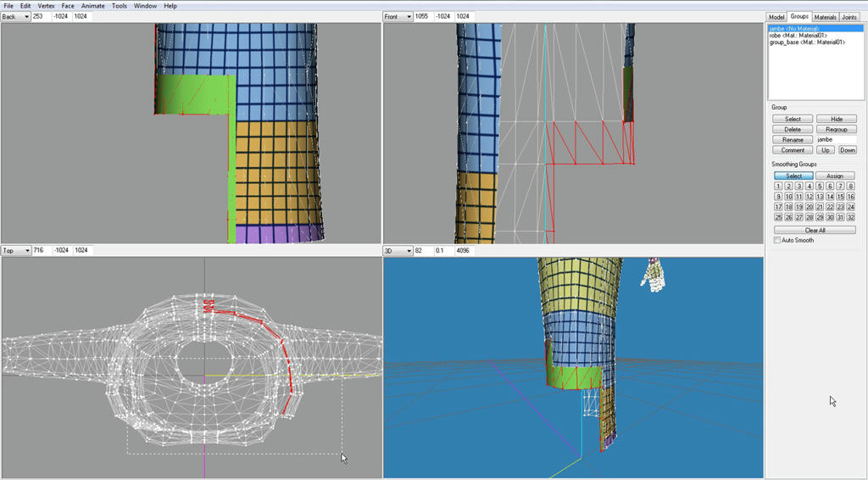The image size is (868, 480).
Task: Click the Front viewport field showing 1024
Action: click(465, 17)
